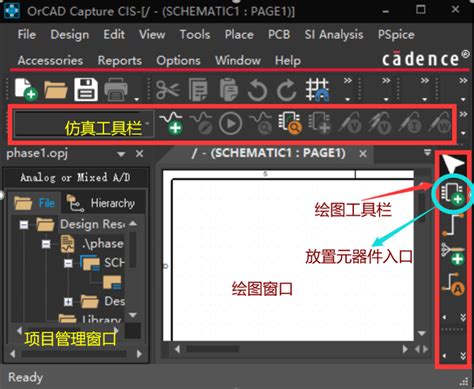
Task: Place voltage differential marker probe
Action: pos(380,123)
